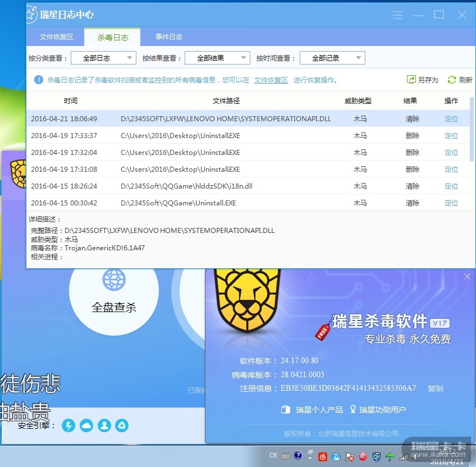476x467 pixels.
Task: Follow the 文件恢复区 link in info bar
Action: (x=271, y=80)
